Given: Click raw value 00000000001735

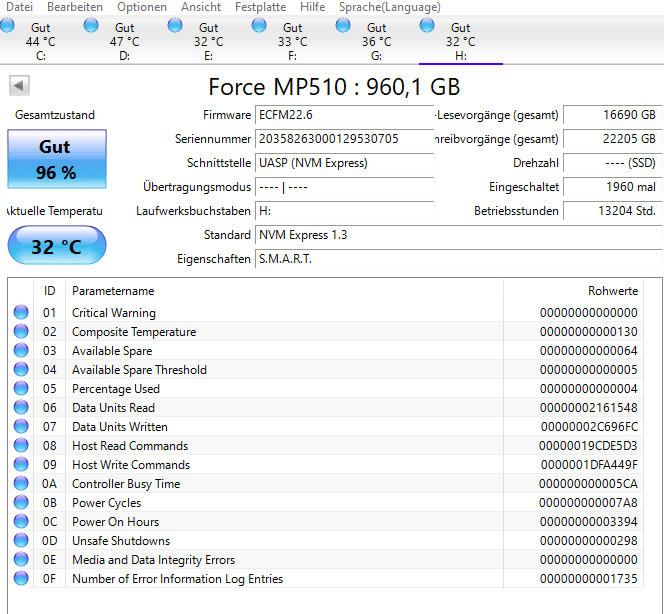Looking at the screenshot, I should coord(589,579).
